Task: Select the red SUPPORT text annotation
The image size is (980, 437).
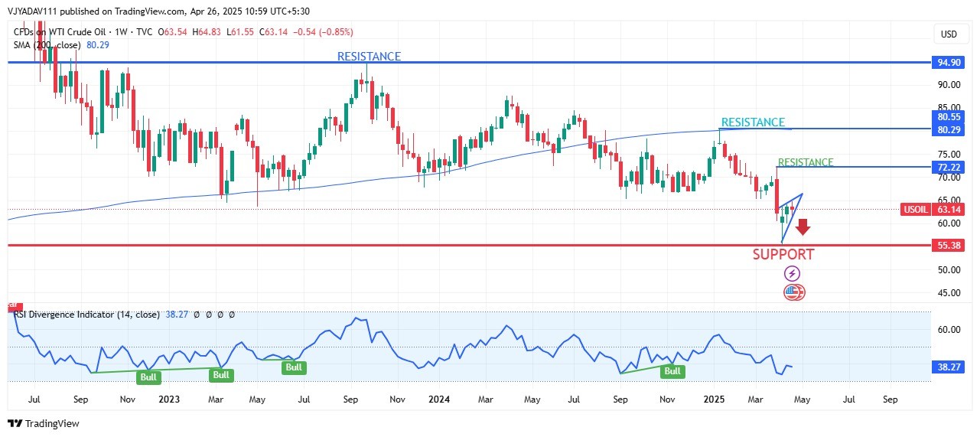Action: [x=783, y=255]
